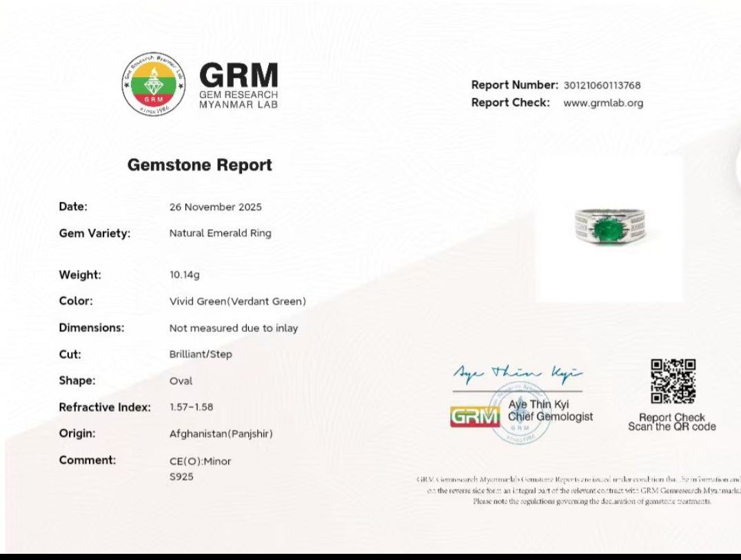The height and width of the screenshot is (560, 741).
Task: Click the QR code image
Action: 673,381
